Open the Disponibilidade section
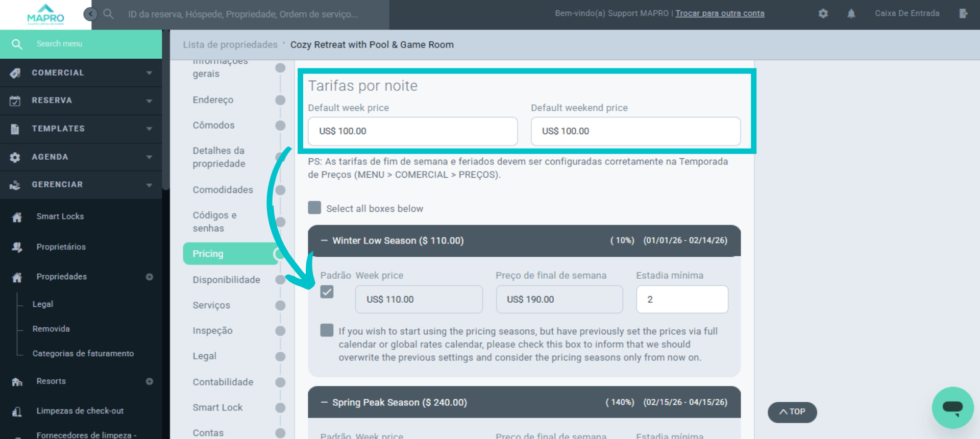The image size is (980, 439). (226, 280)
